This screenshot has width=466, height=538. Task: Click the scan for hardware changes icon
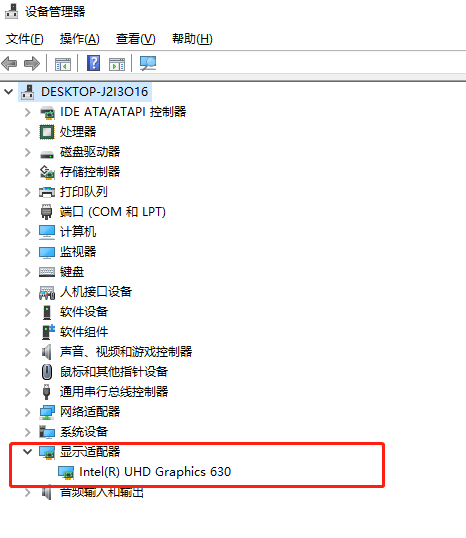[148, 63]
